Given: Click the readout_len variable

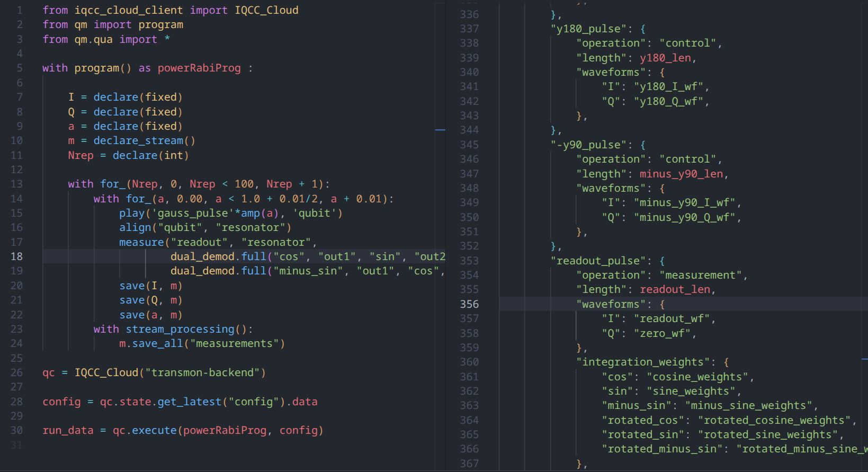Looking at the screenshot, I should 675,290.
